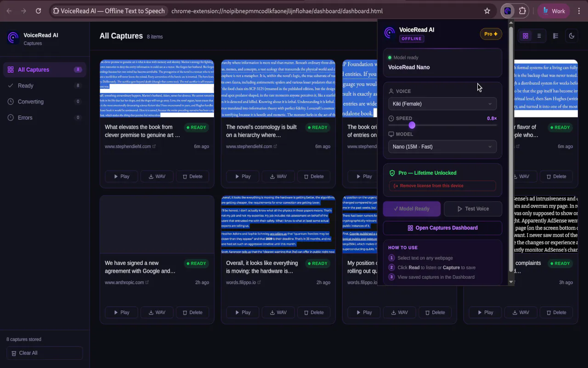Delete the 'My position' capture

(x=435, y=312)
